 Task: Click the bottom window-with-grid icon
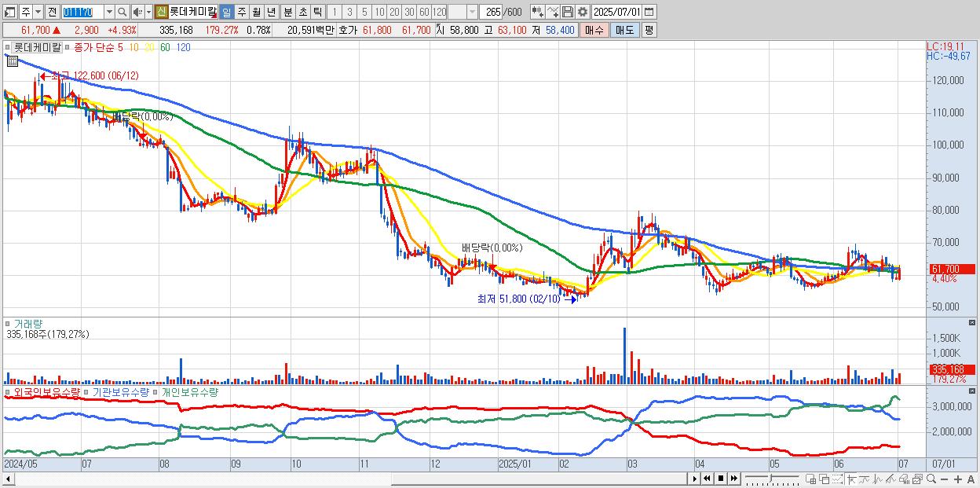[x=810, y=479]
